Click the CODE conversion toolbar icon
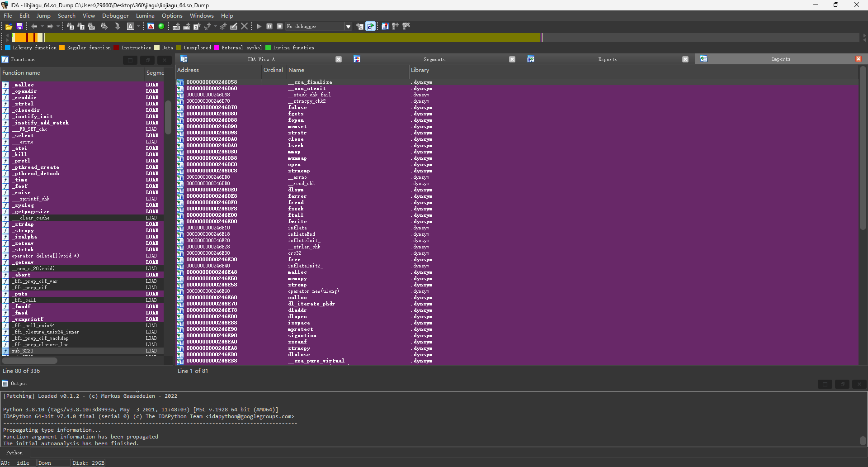Viewport: 868px width, 467px height. [x=176, y=27]
